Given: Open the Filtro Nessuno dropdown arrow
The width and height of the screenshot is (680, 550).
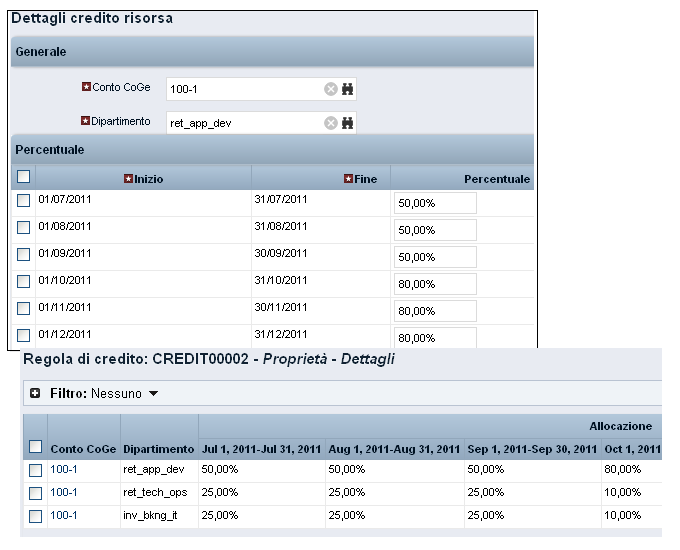Looking at the screenshot, I should pos(154,394).
